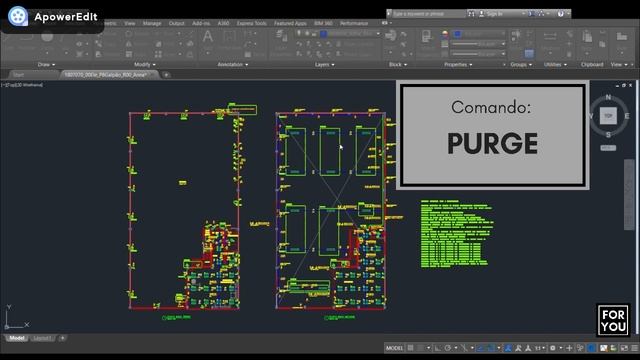640x360 pixels.
Task: Expand the Utilities panel
Action: (555, 64)
